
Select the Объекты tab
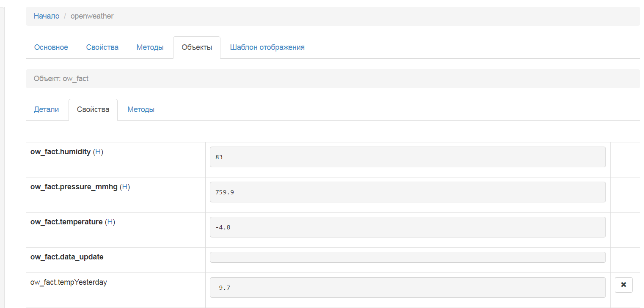[197, 47]
